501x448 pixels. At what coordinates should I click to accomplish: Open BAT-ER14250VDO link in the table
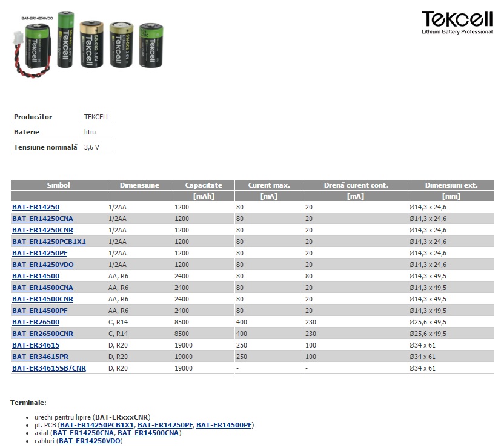[x=43, y=265]
